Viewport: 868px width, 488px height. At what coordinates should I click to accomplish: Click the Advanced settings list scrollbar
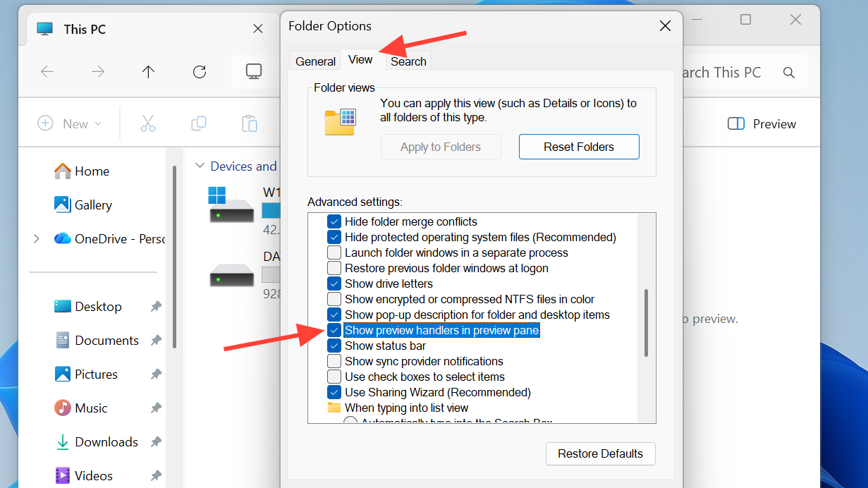(646, 322)
